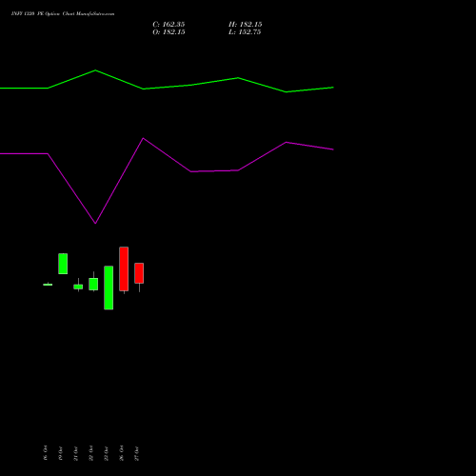
Task: Click the INFY PE Option Chart title
Action: pyautogui.click(x=63, y=14)
